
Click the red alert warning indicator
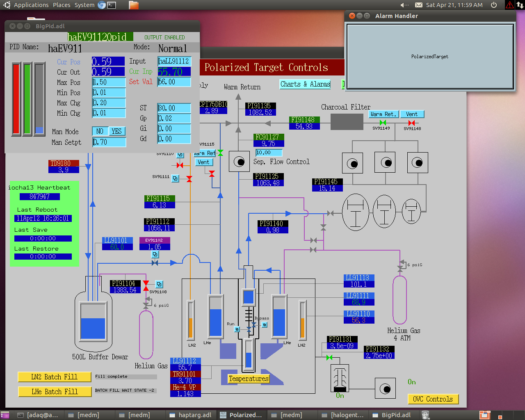(x=510, y=5)
